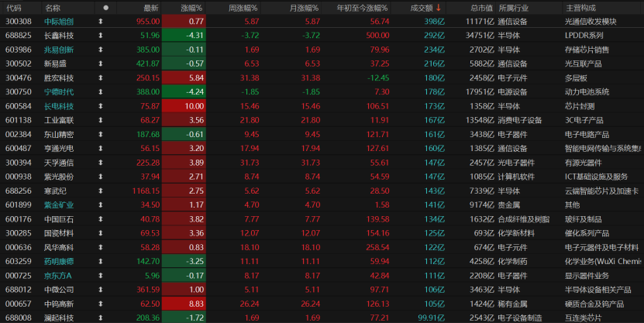Click the pin icon in 寒武纪 row
This screenshot has width=644, height=323.
101,191
